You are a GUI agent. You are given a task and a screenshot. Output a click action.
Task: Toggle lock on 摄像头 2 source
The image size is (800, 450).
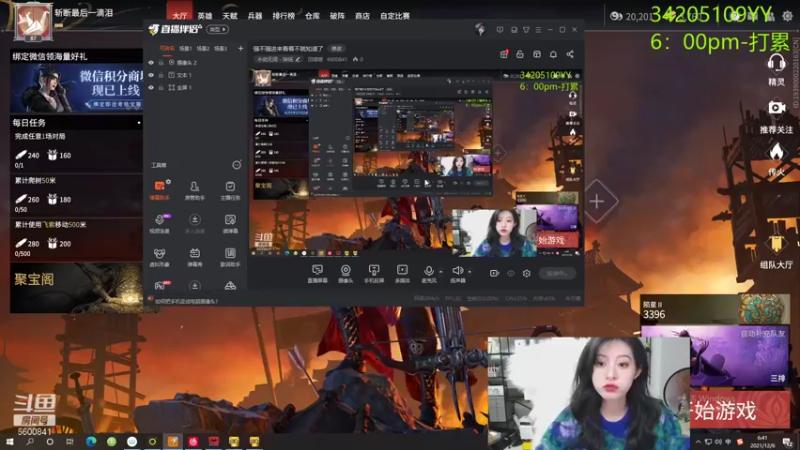(161, 63)
